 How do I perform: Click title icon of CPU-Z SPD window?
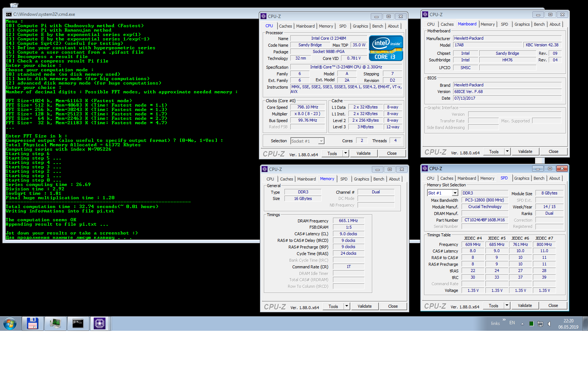pos(425,168)
